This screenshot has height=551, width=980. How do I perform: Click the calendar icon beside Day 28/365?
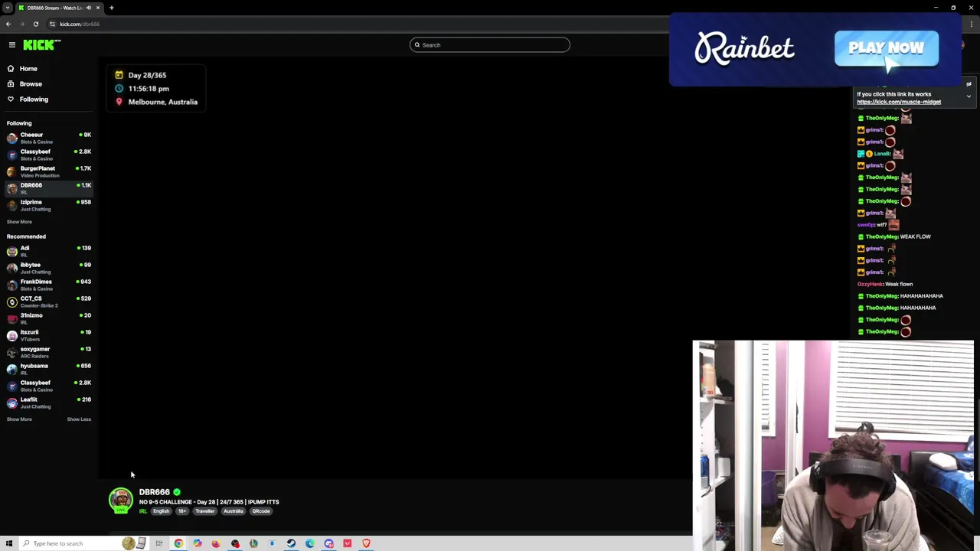119,75
